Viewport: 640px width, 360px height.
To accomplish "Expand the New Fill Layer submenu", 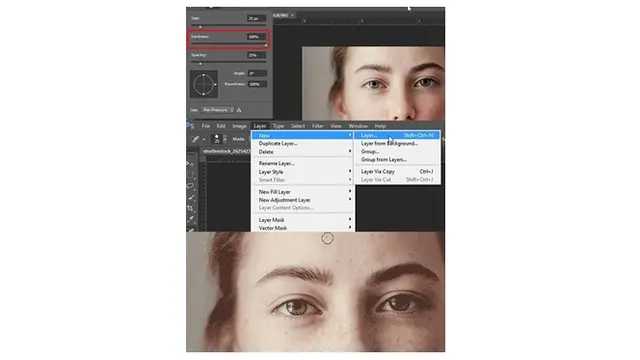I will 302,192.
